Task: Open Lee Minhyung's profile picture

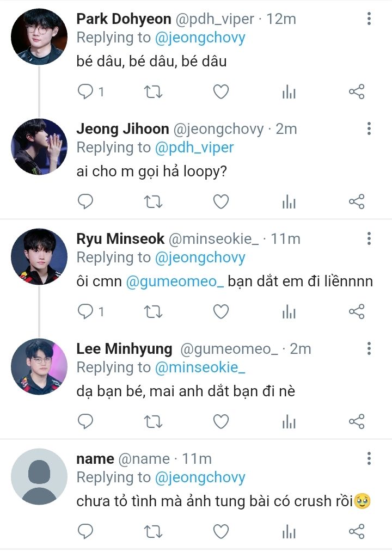Action: [39, 366]
